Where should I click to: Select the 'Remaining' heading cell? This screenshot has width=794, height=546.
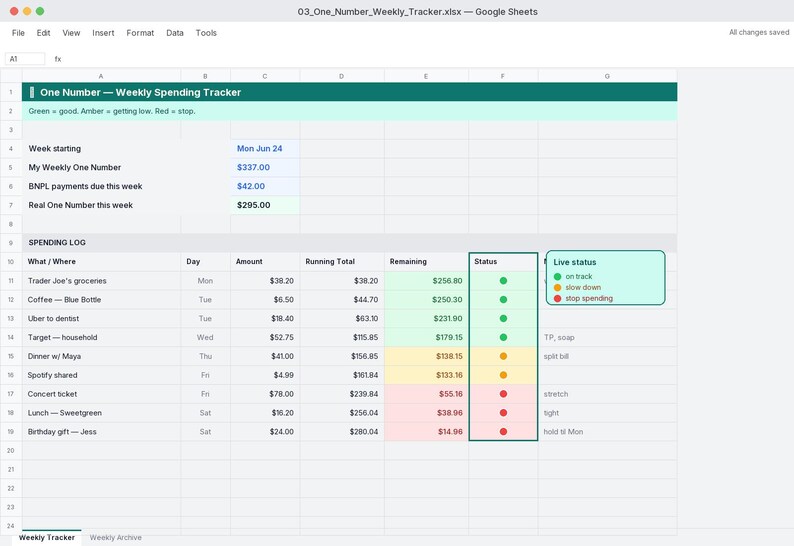426,262
